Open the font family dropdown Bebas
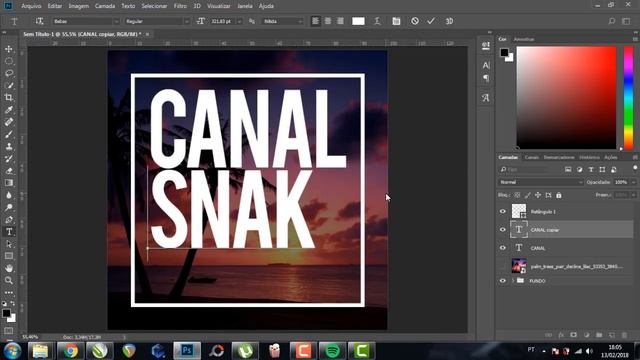 pos(86,21)
